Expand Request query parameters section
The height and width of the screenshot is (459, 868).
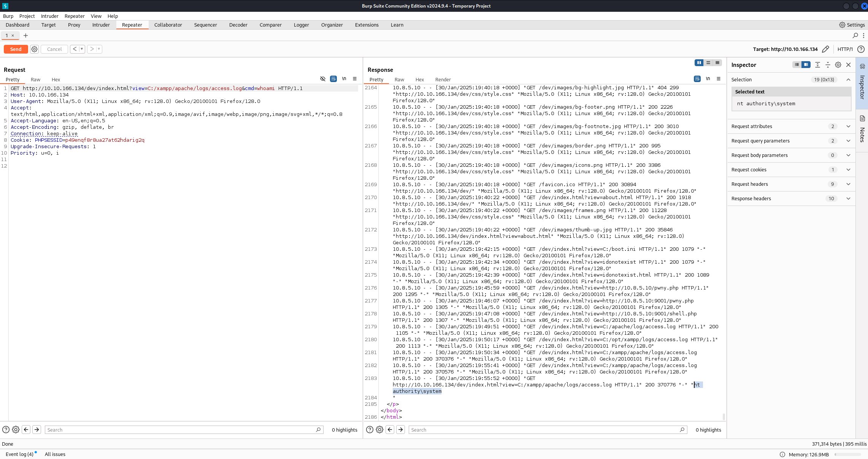848,141
